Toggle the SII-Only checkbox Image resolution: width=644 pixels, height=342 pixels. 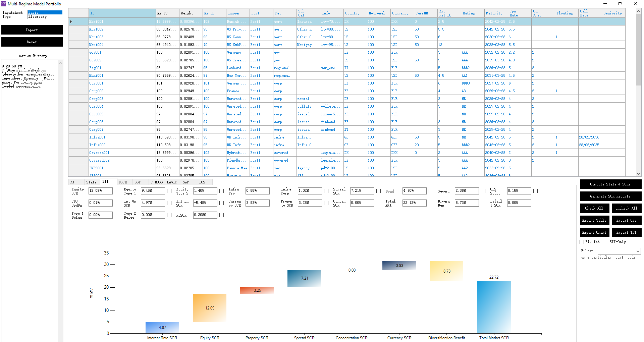pos(606,242)
